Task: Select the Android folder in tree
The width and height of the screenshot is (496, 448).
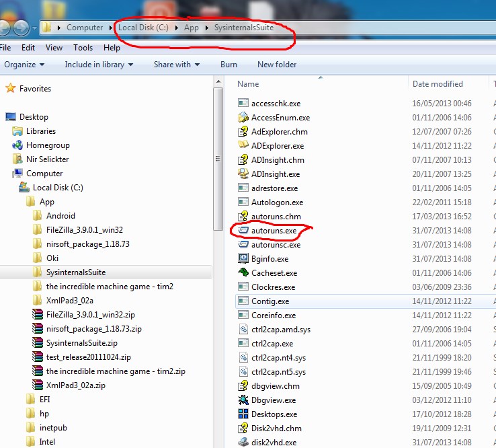Action: click(x=60, y=216)
